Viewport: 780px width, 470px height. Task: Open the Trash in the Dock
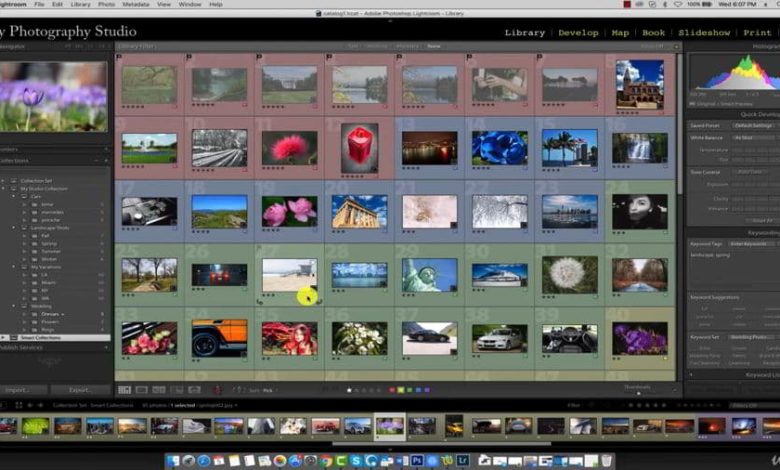click(x=607, y=461)
